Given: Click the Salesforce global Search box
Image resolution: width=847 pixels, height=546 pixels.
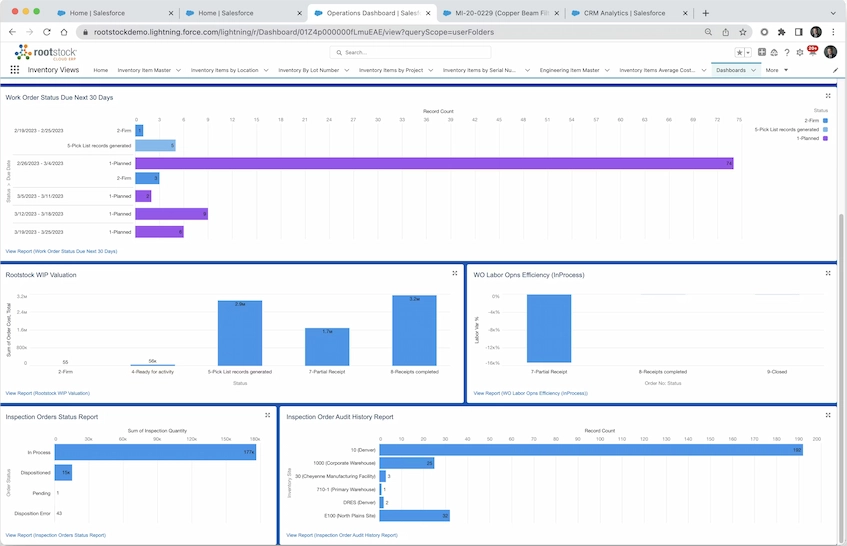Looking at the screenshot, I should point(410,52).
